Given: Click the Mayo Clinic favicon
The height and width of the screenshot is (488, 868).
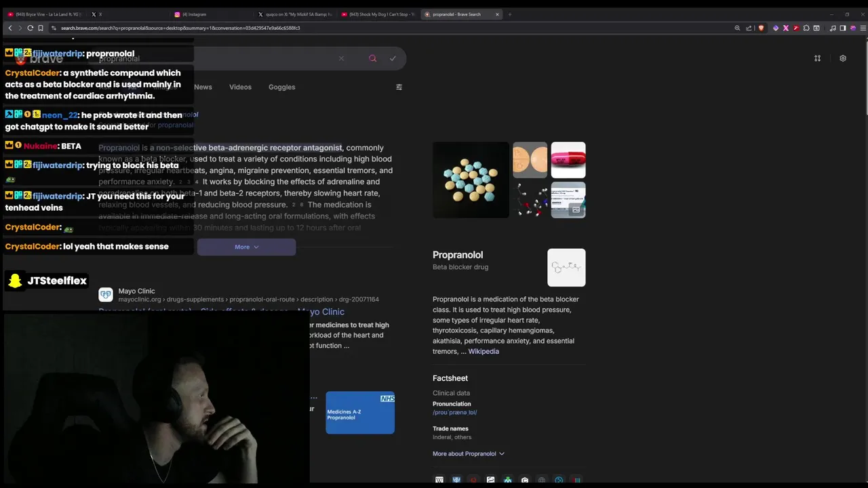Looking at the screenshot, I should coord(105,295).
